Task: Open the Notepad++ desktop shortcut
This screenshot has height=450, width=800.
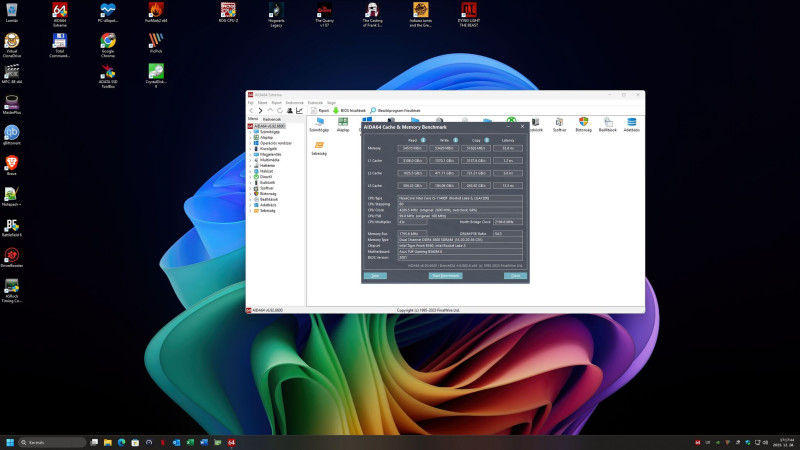Action: tap(12, 196)
